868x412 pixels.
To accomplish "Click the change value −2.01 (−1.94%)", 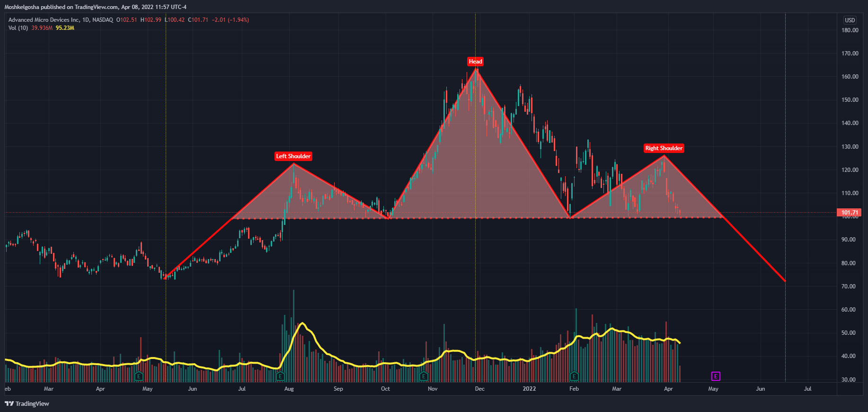I will tap(230, 20).
